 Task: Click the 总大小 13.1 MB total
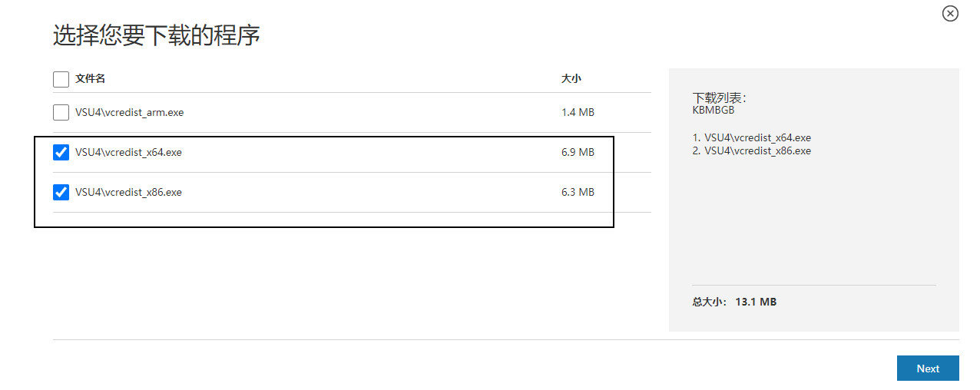click(734, 302)
